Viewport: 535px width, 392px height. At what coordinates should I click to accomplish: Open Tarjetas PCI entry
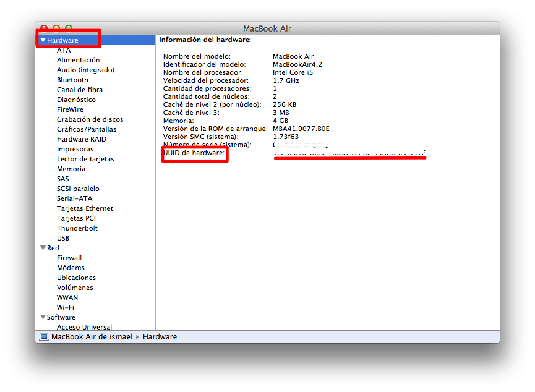click(77, 218)
